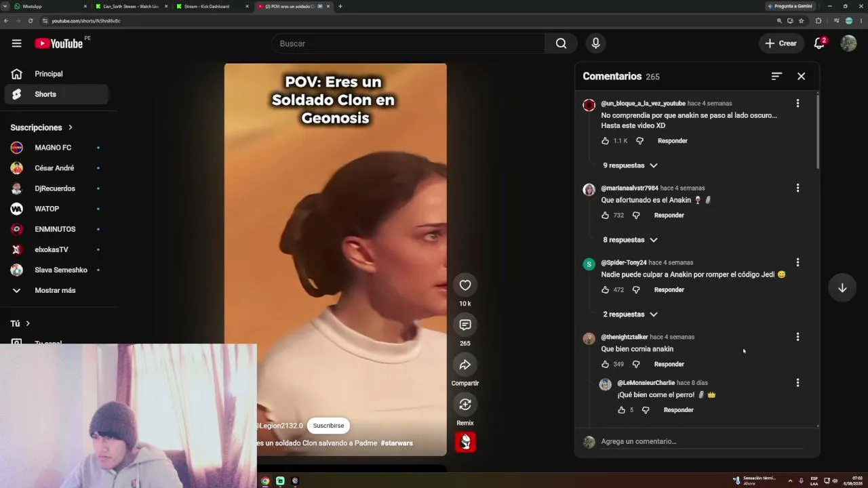
Task: Reply to @un_bloque_a_la_vez_youtube with Responder
Action: tap(673, 141)
